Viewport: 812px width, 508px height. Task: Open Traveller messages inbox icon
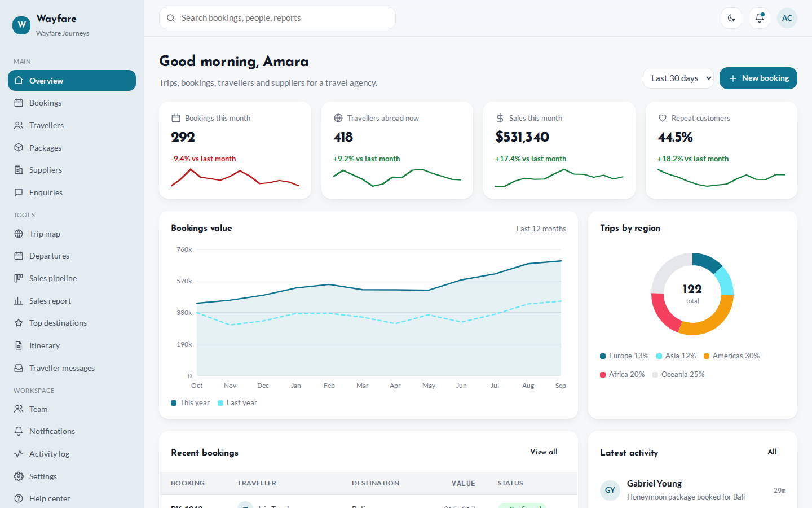tap(19, 368)
